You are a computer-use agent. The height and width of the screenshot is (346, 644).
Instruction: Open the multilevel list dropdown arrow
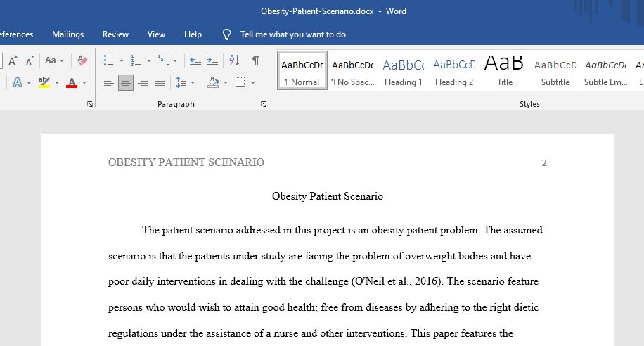pos(175,60)
